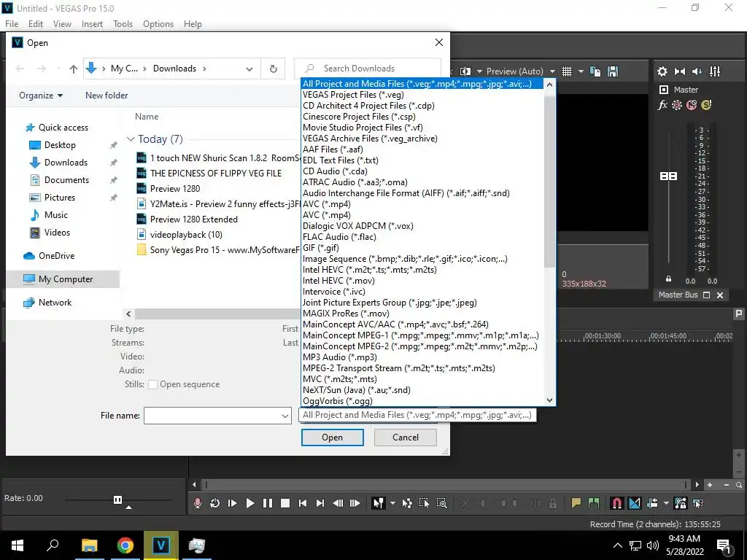Click New folder in Open dialog

point(107,96)
